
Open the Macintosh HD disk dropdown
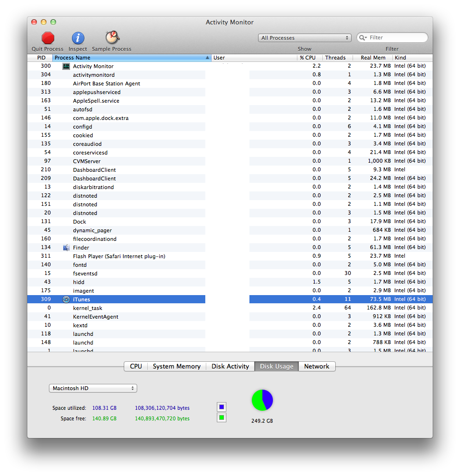pyautogui.click(x=93, y=388)
